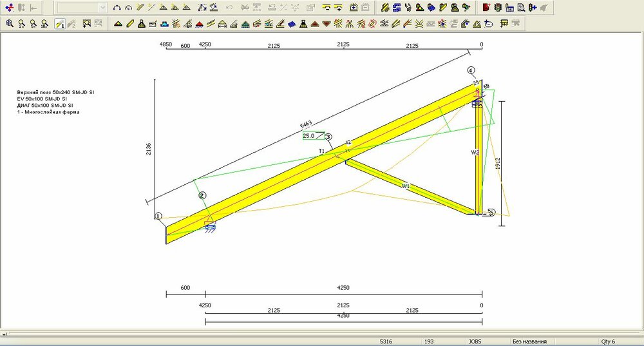The image size is (644, 346).
Task: Click the blue trapezoid shape icon
Action: point(164,24)
